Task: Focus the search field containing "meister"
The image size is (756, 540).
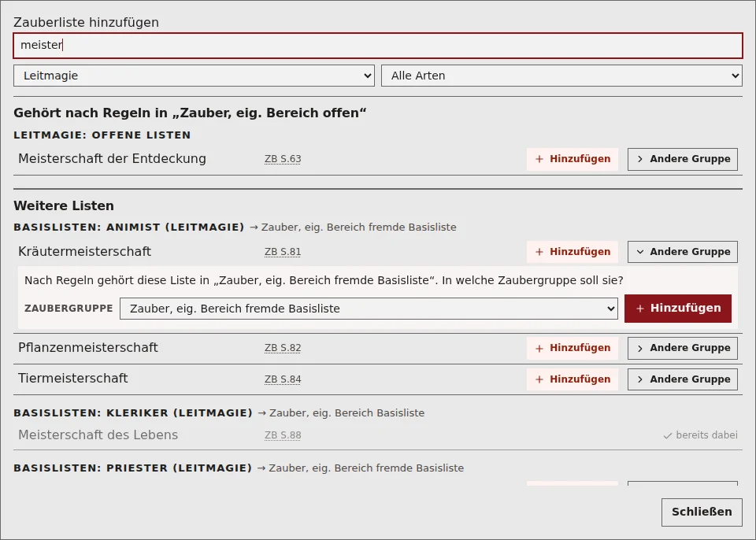Action: click(378, 46)
